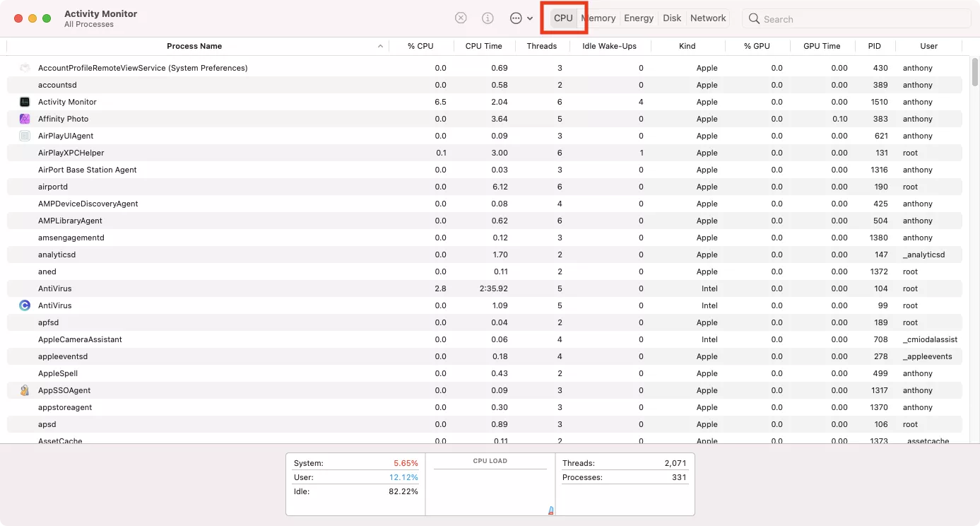Select the Energy tab

click(638, 18)
